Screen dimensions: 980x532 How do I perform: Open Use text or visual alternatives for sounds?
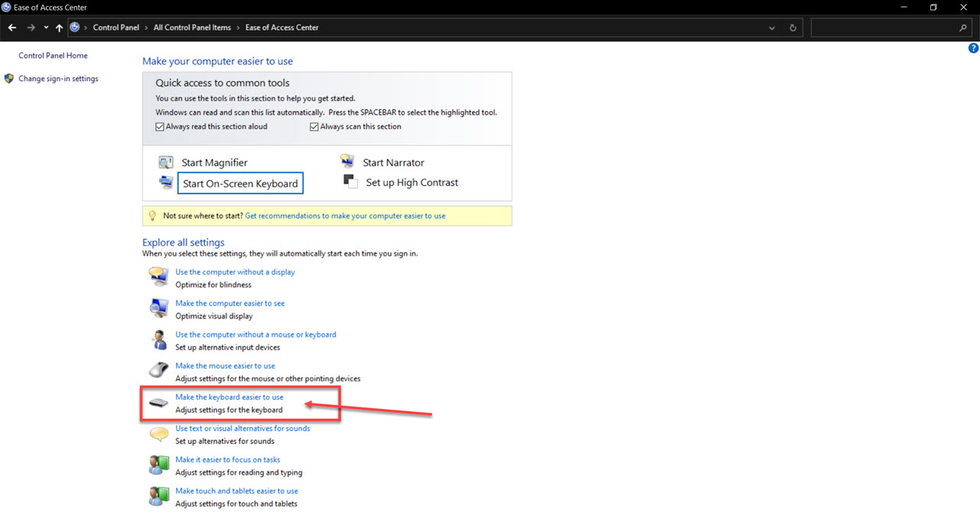pos(243,429)
